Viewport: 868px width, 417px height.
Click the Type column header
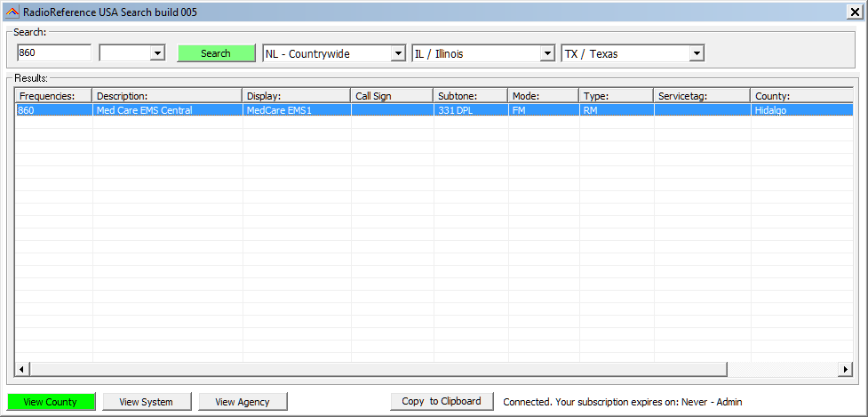pyautogui.click(x=616, y=96)
